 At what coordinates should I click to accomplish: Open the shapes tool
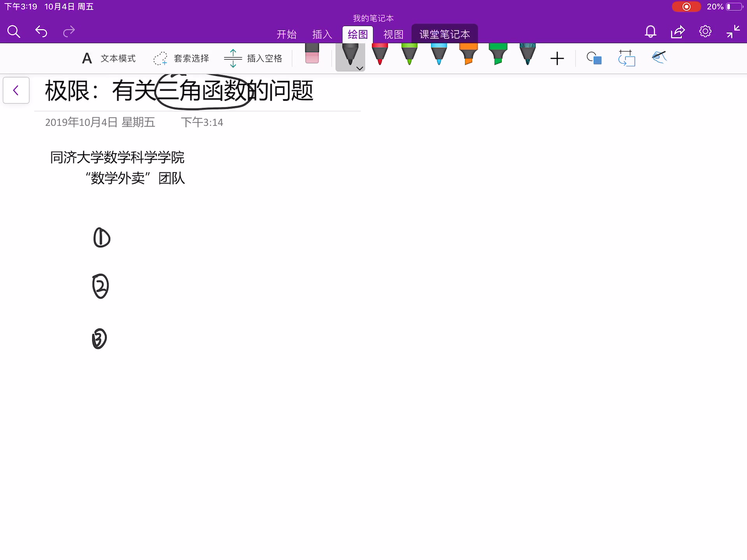594,58
